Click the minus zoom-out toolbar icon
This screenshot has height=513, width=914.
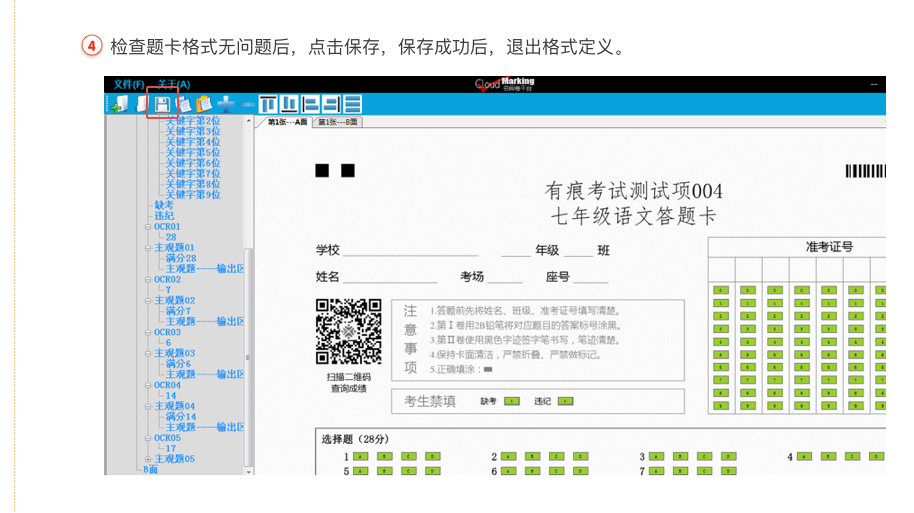[247, 103]
